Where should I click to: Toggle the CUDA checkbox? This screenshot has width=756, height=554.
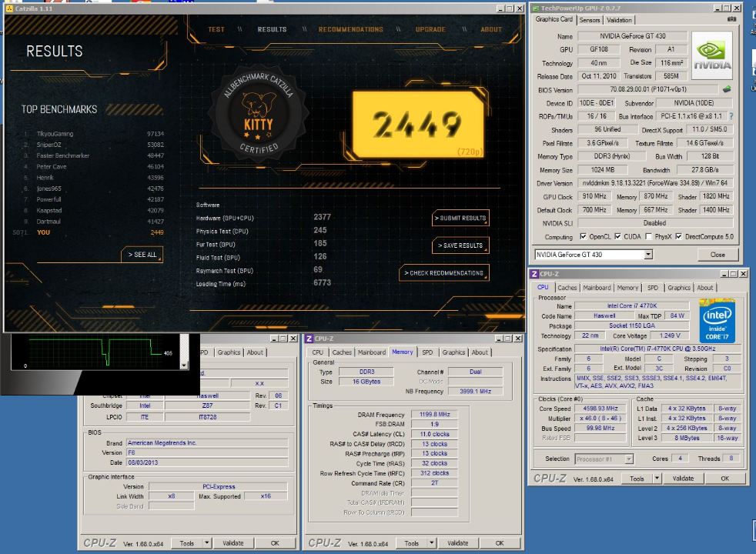coord(617,236)
